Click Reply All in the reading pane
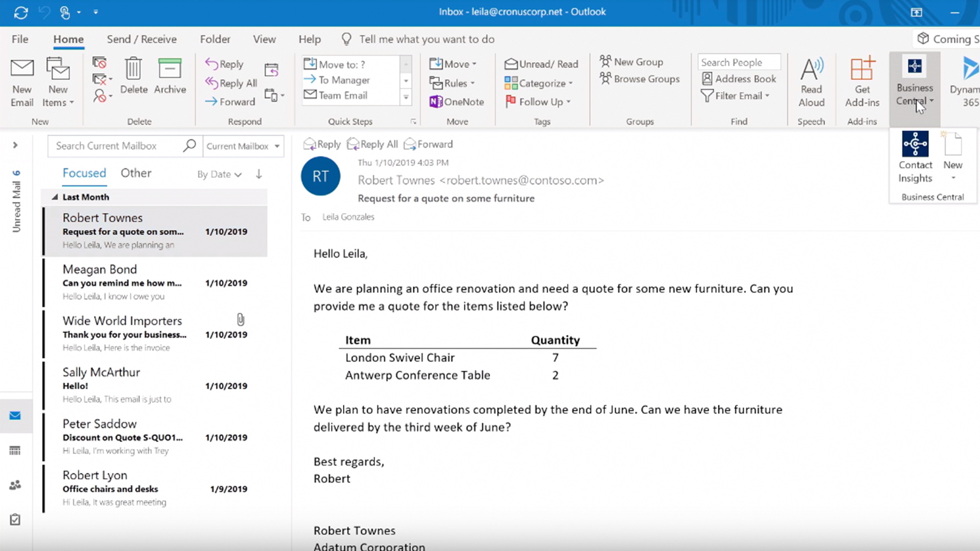This screenshot has width=980, height=551. [372, 144]
